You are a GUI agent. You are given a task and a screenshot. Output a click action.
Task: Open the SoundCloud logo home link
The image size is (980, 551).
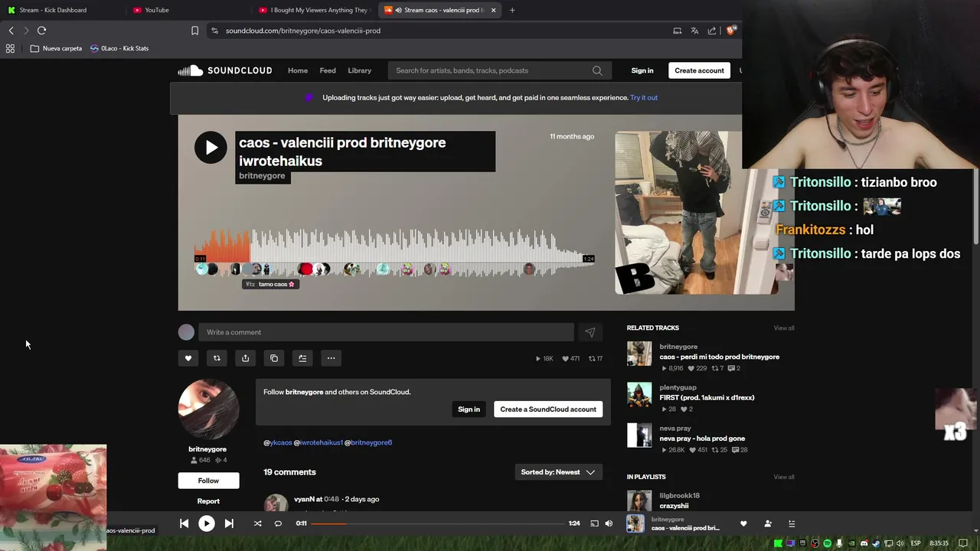(225, 70)
